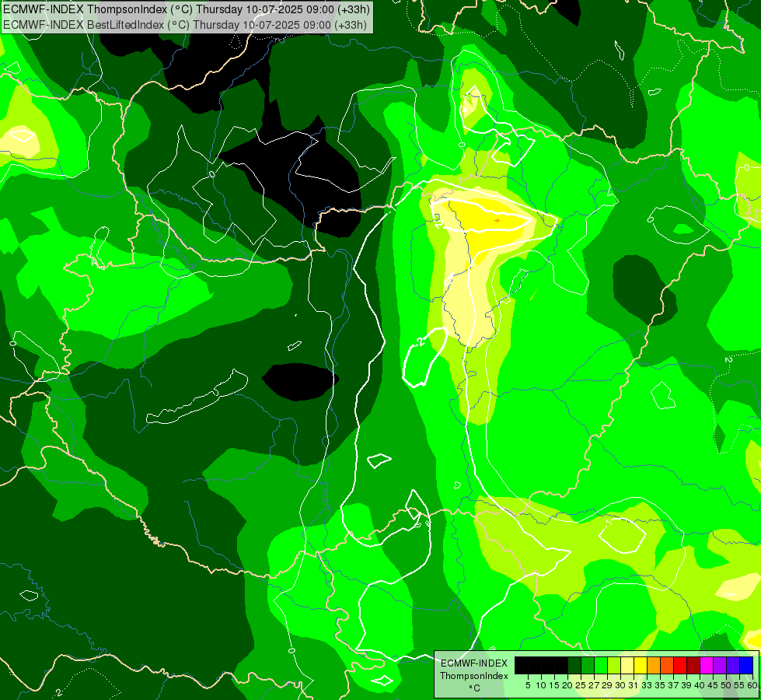Click the legend scale label "30"

[620, 685]
